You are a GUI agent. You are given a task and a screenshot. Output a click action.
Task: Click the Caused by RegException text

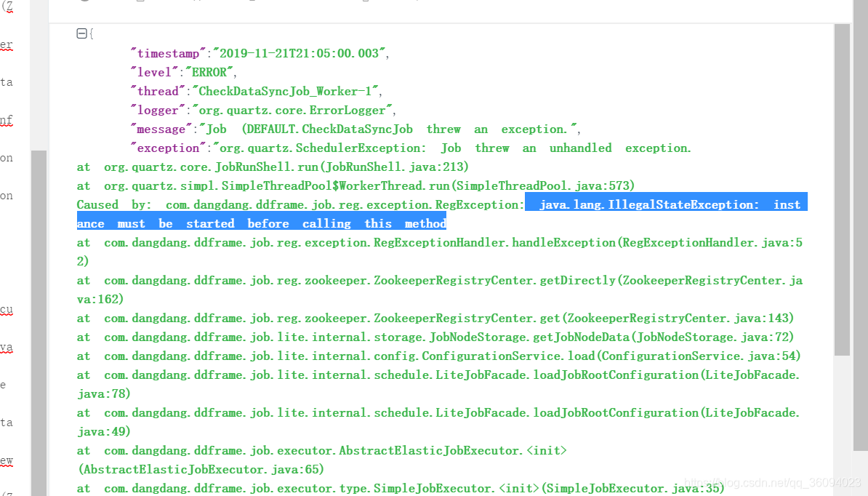pos(300,204)
